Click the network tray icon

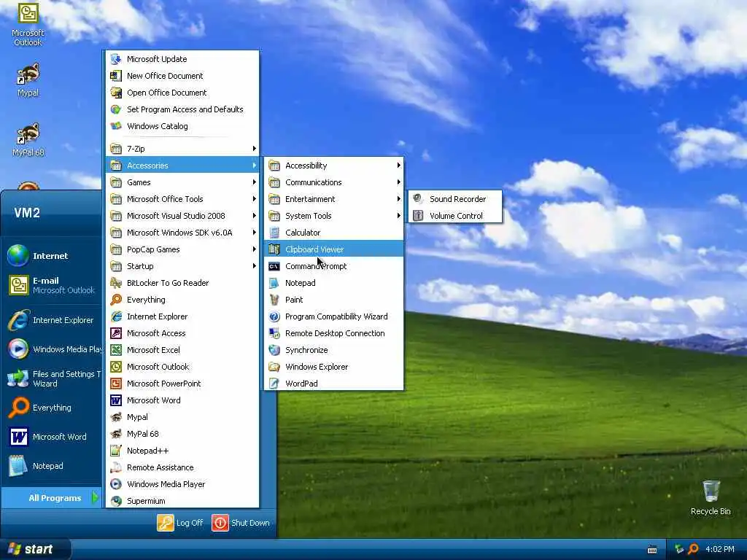coord(679,549)
